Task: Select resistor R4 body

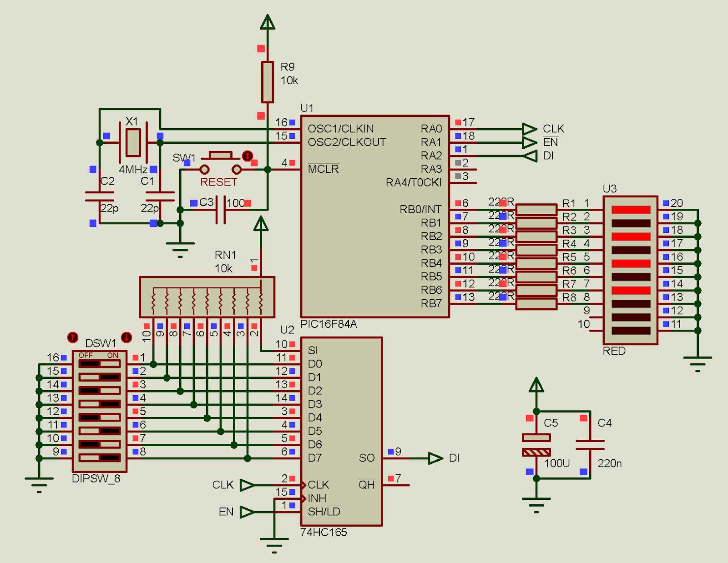Action: 536,250
